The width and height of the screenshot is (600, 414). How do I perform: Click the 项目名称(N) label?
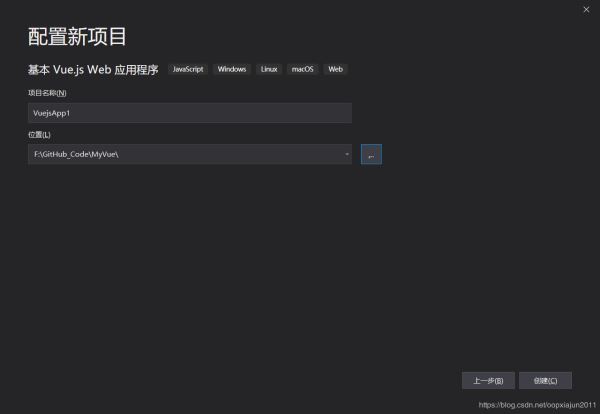point(47,93)
